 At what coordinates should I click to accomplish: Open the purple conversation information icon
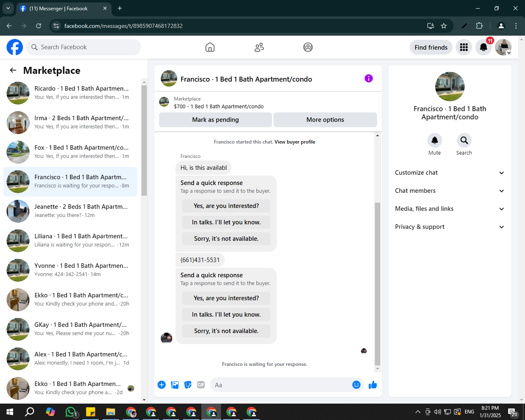[x=369, y=78]
